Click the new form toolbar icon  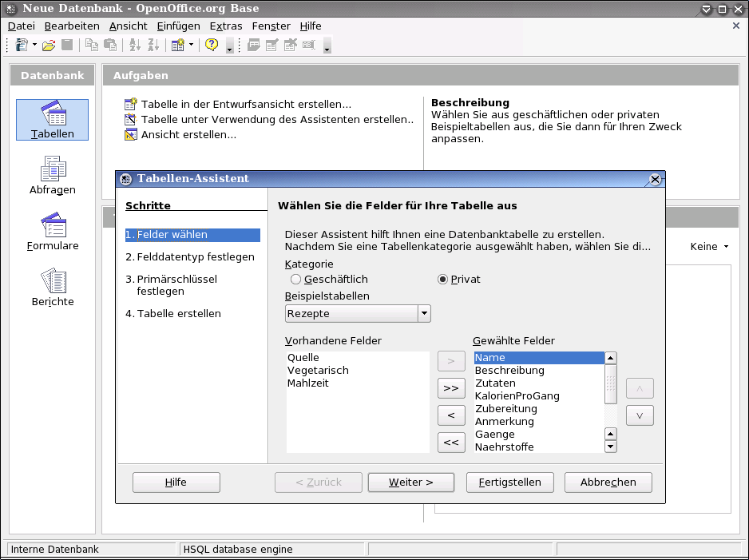[178, 45]
